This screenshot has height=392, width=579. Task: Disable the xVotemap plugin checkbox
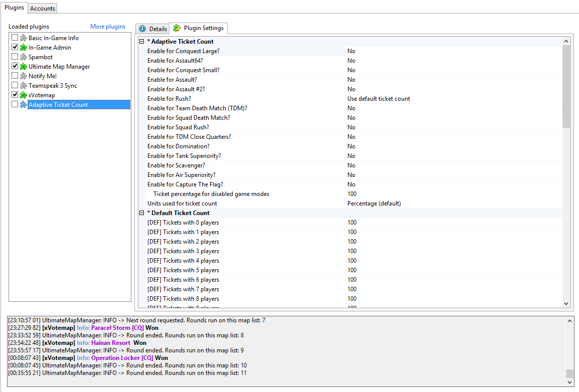click(x=15, y=95)
